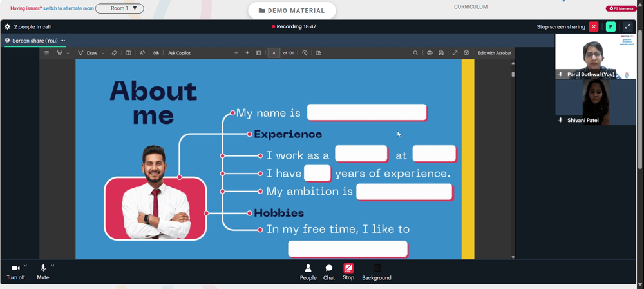Image resolution: width=644 pixels, height=289 pixels.
Task: Open the DEMO MATERIAL tab
Action: coord(292,11)
